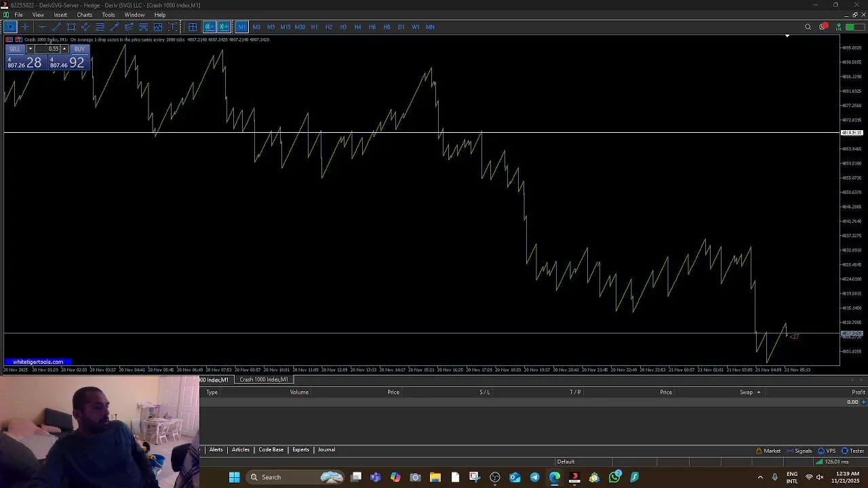Screen dimensions: 868x488
Task: Switch to the H4 timeframe
Action: [x=357, y=27]
